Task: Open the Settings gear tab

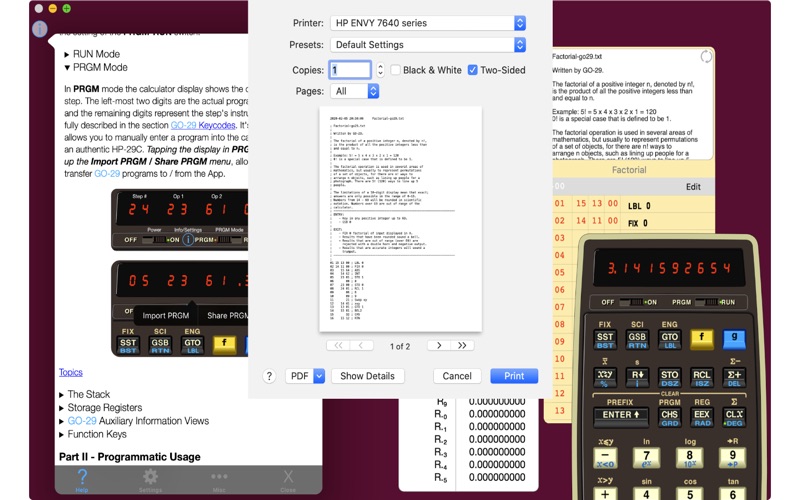Action: [x=150, y=481]
